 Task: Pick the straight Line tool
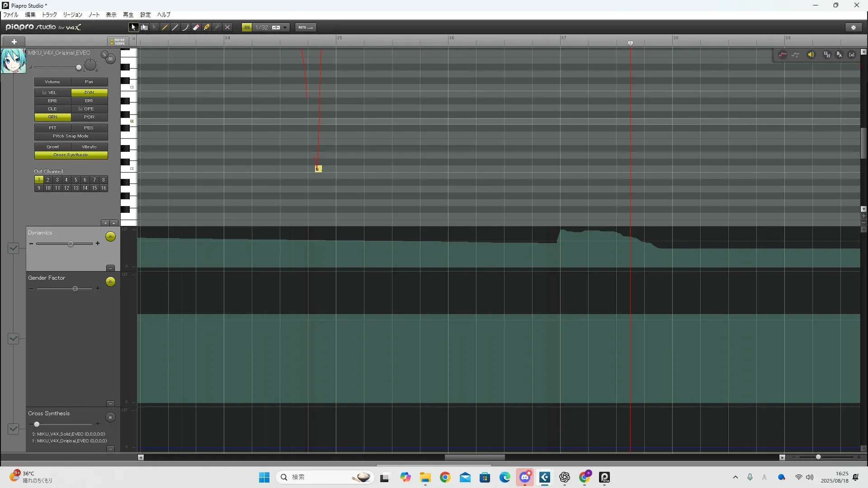click(x=175, y=27)
